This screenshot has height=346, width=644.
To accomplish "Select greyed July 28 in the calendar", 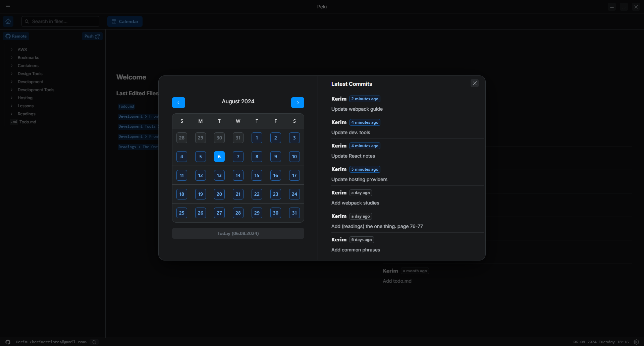I will pyautogui.click(x=182, y=138).
